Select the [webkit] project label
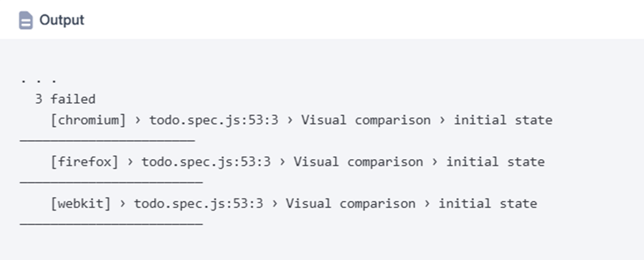This screenshot has height=260, width=644. tap(81, 204)
